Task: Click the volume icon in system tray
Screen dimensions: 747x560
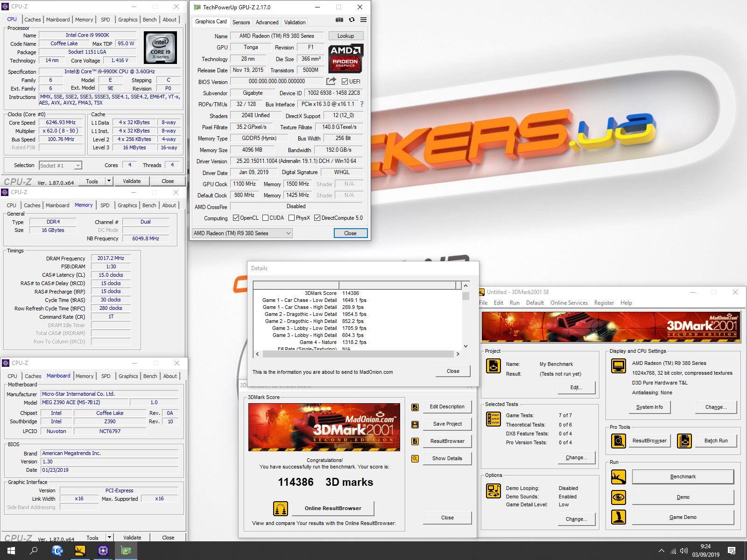Action: tap(684, 551)
